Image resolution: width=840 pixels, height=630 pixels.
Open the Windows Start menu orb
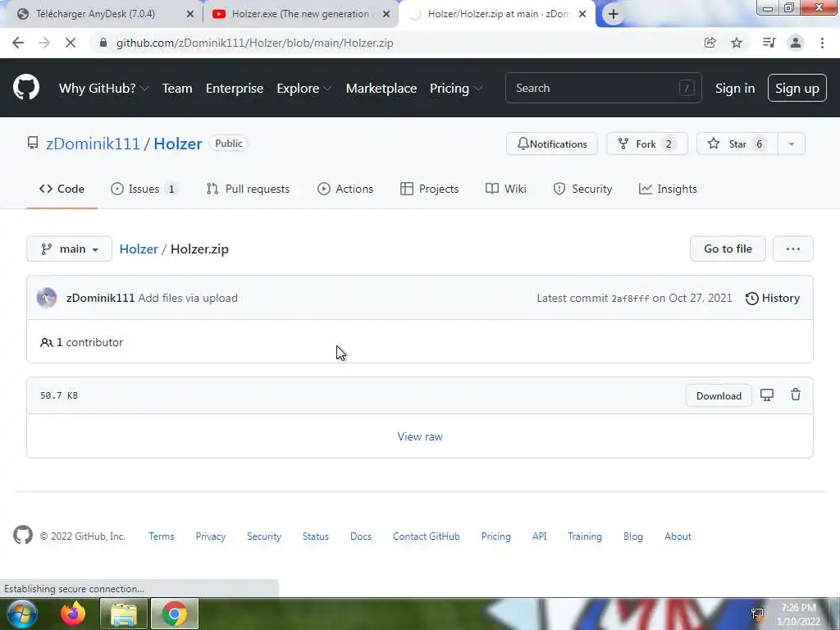[21, 614]
